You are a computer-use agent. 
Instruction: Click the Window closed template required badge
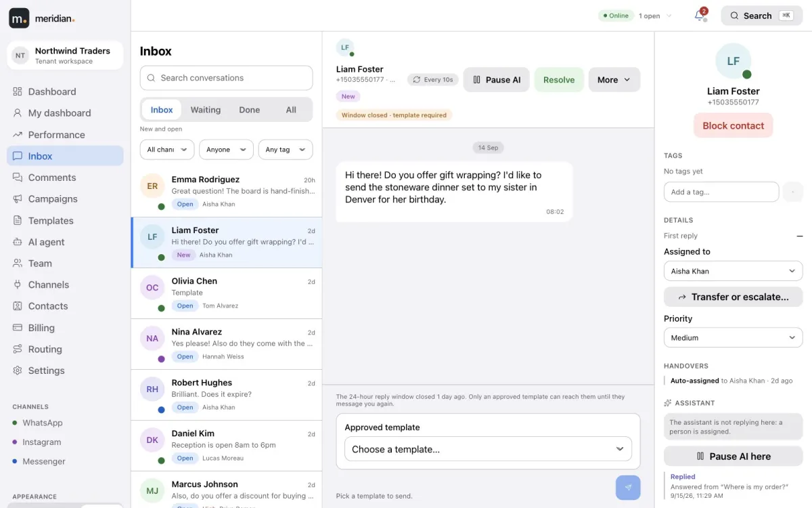394,115
